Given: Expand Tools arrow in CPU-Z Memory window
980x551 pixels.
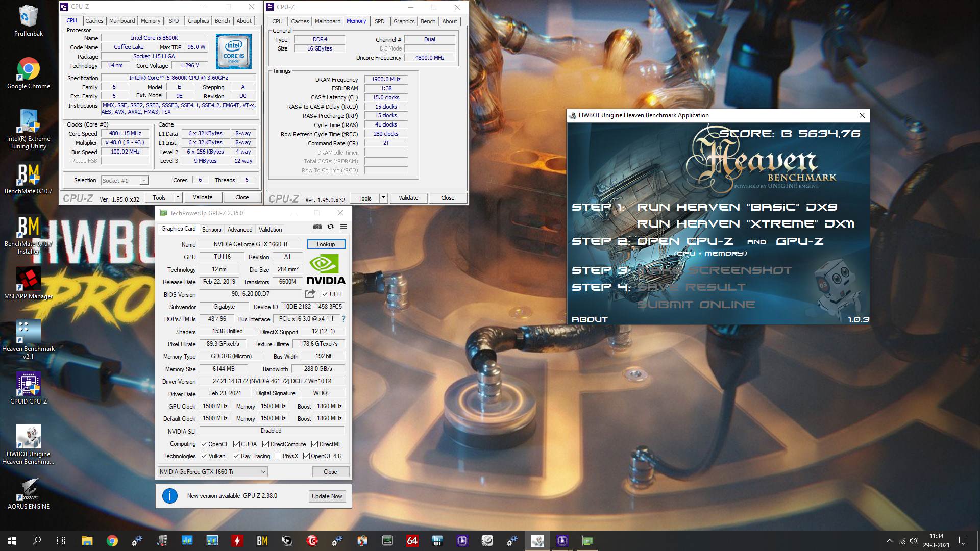Looking at the screenshot, I should [x=383, y=198].
